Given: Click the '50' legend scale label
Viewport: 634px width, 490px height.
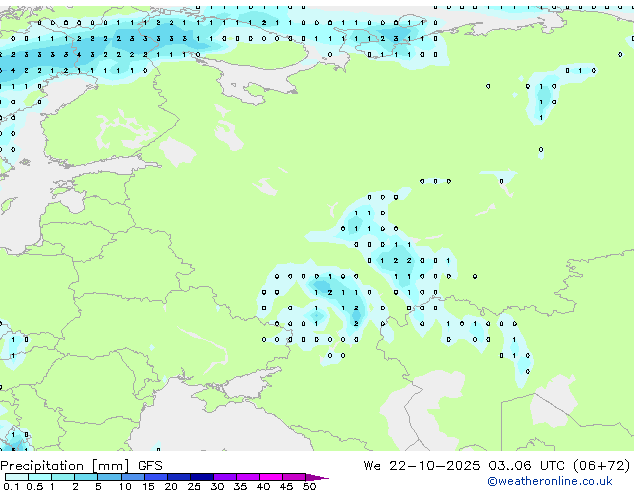Looking at the screenshot, I should pyautogui.click(x=309, y=486).
